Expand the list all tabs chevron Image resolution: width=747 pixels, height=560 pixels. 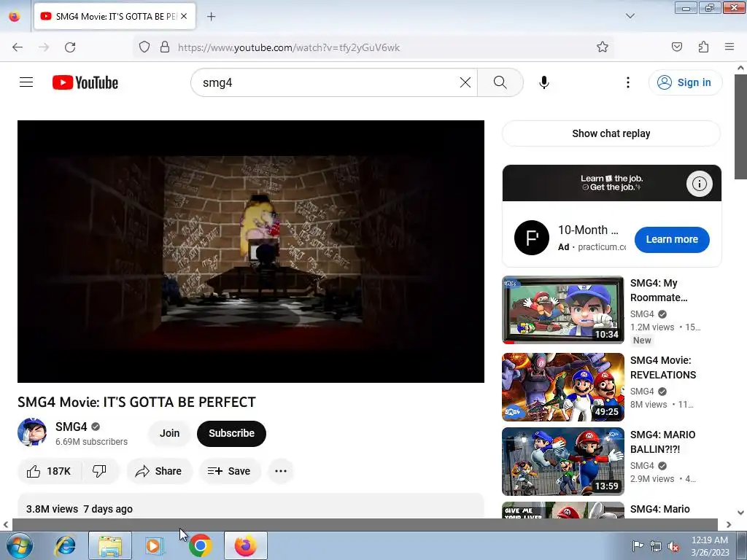click(630, 16)
